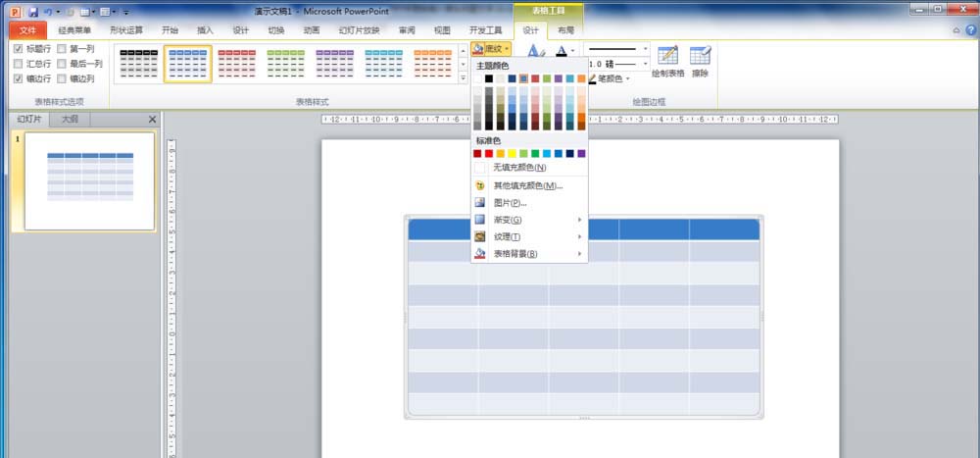
Task: Open the Undo history dropdown arrow
Action: pyautogui.click(x=58, y=11)
